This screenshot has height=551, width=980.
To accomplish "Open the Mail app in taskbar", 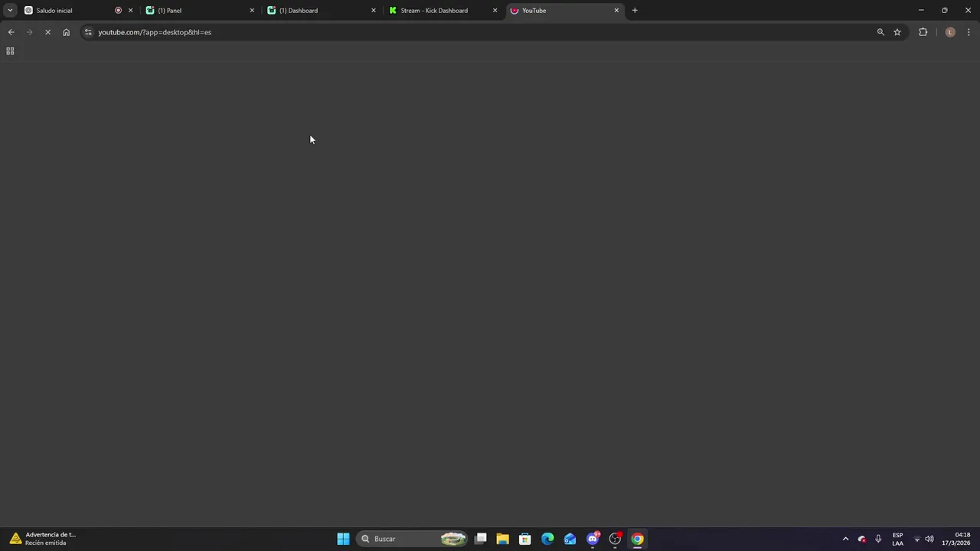I will point(570,539).
